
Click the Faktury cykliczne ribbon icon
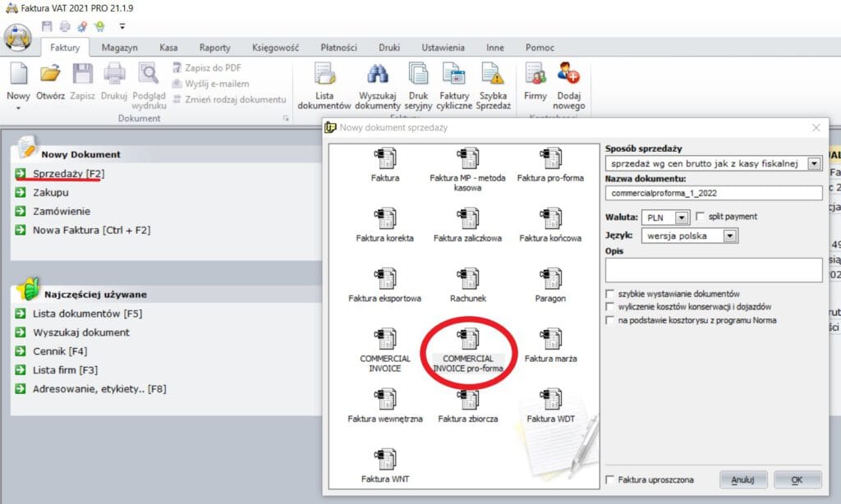[456, 85]
